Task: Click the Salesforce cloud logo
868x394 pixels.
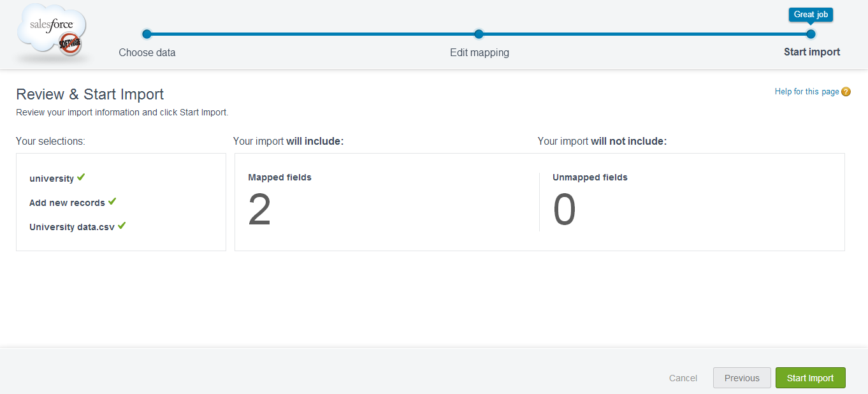Action: point(52,31)
